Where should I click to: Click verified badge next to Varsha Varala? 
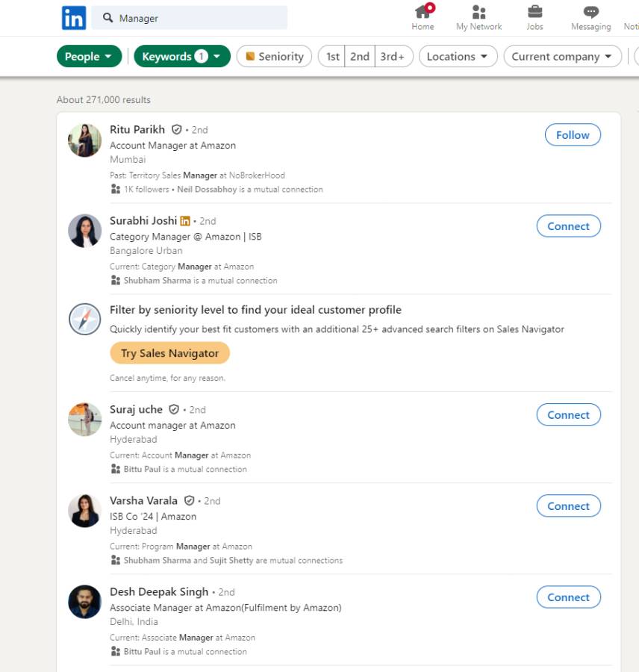coord(189,500)
